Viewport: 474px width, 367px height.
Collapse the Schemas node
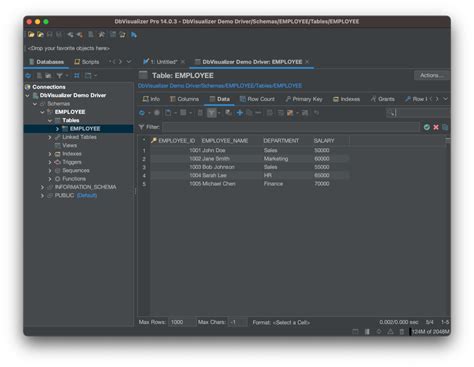pos(35,104)
